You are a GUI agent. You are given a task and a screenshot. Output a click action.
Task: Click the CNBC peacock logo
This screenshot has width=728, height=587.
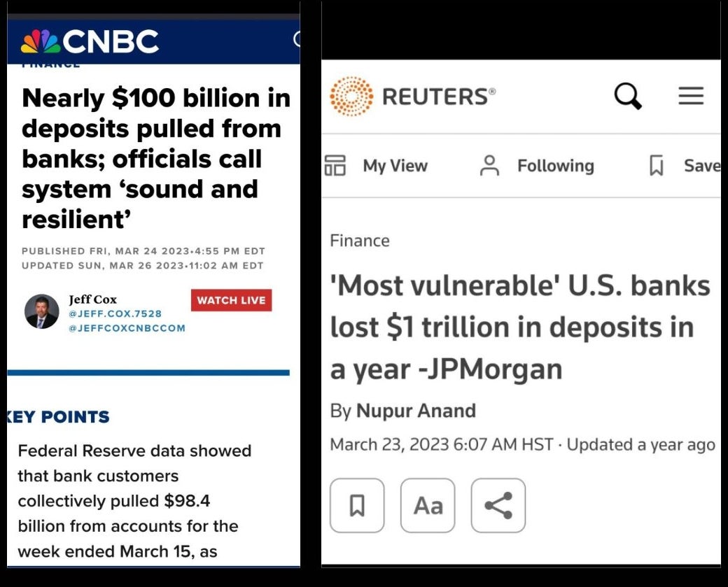(40, 42)
